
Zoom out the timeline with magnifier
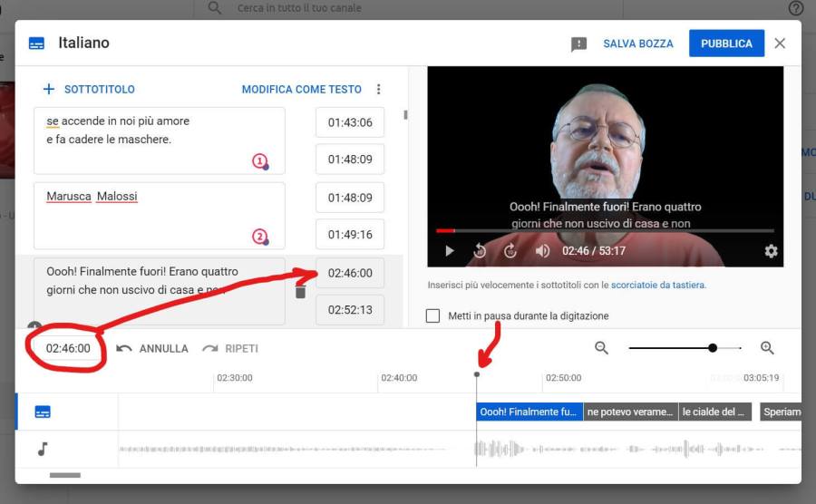(601, 348)
